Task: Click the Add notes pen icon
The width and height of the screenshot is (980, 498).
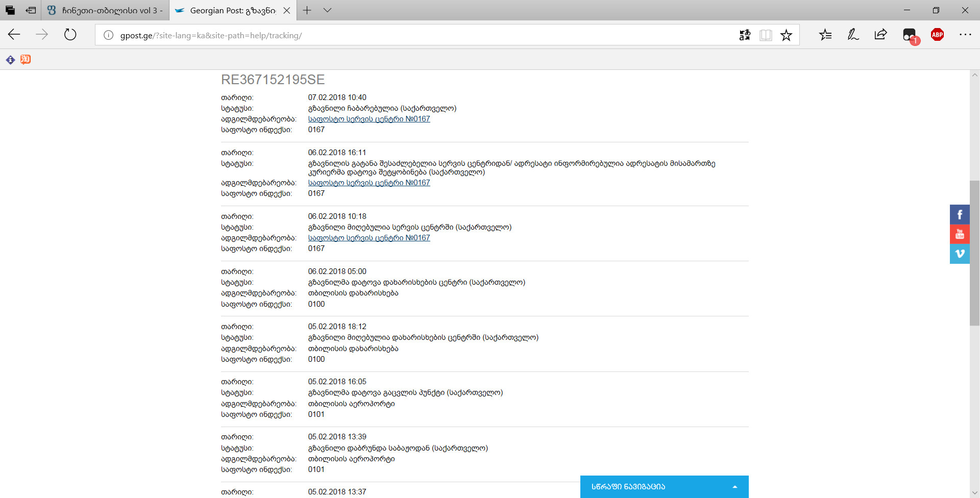Action: [853, 35]
